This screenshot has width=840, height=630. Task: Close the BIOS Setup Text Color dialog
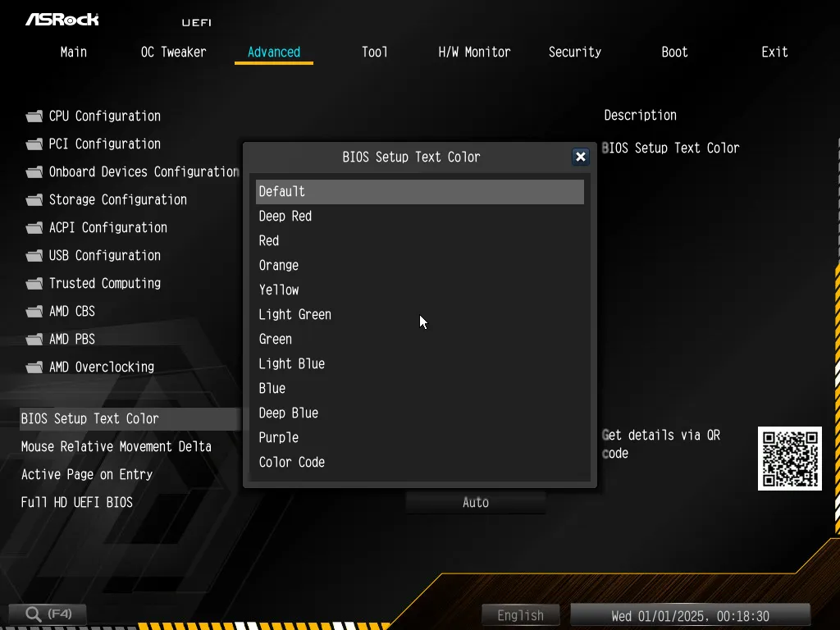click(x=580, y=157)
